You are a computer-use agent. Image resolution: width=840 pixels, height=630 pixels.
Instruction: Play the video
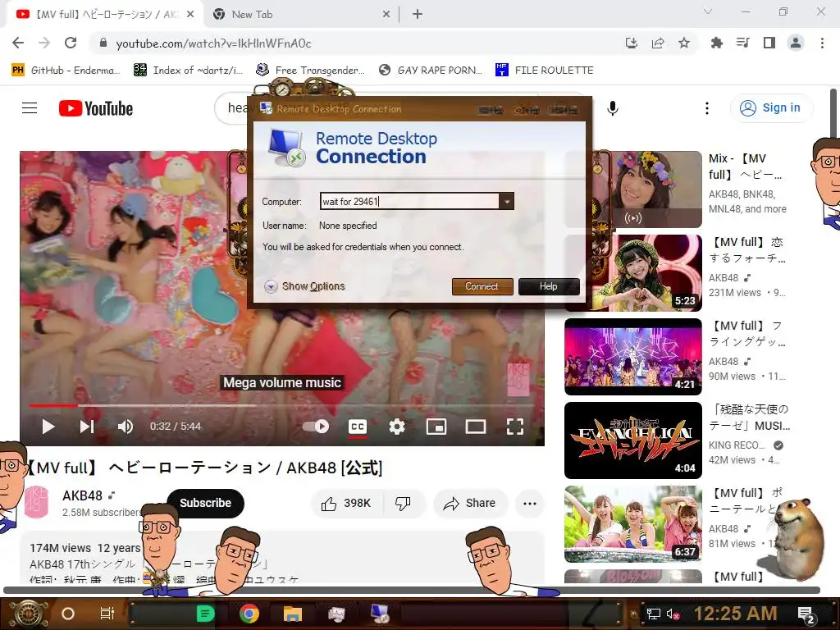pos(48,427)
